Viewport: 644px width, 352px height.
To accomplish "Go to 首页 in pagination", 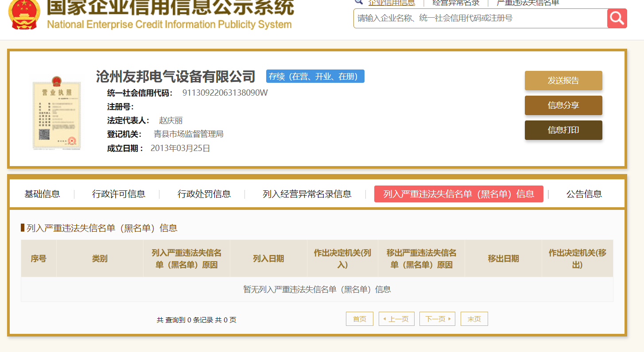I will click(x=360, y=319).
